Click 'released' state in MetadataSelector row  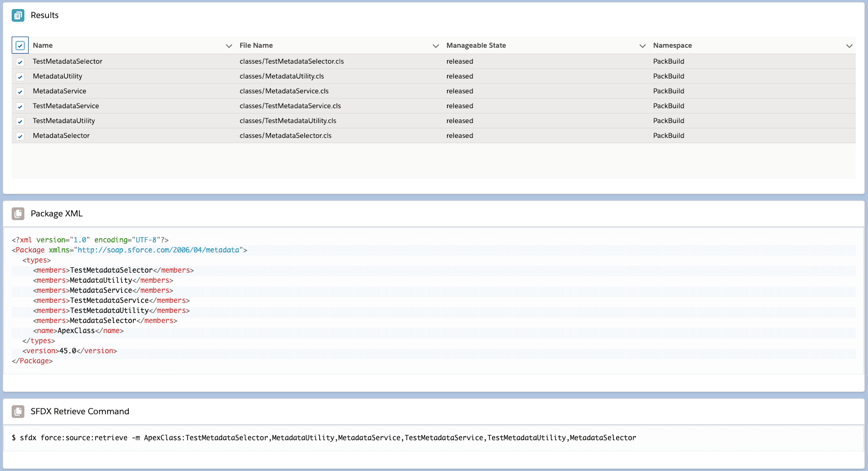(x=460, y=136)
